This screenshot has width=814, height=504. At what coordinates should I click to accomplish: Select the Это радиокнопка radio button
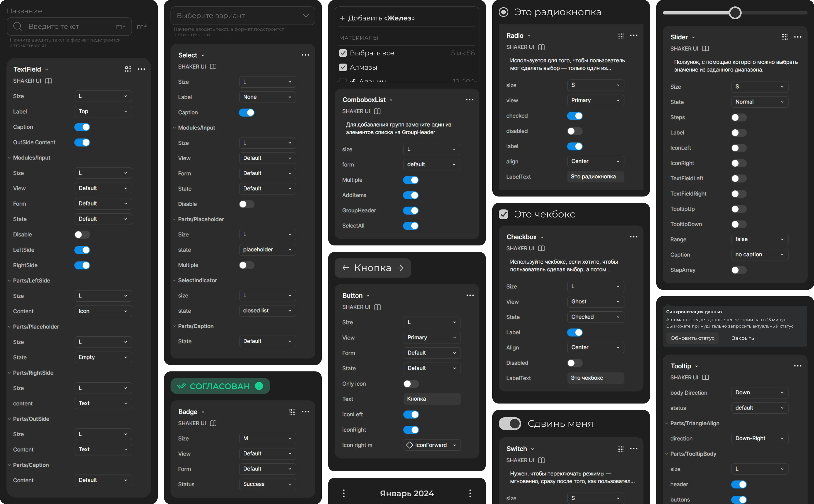(503, 12)
